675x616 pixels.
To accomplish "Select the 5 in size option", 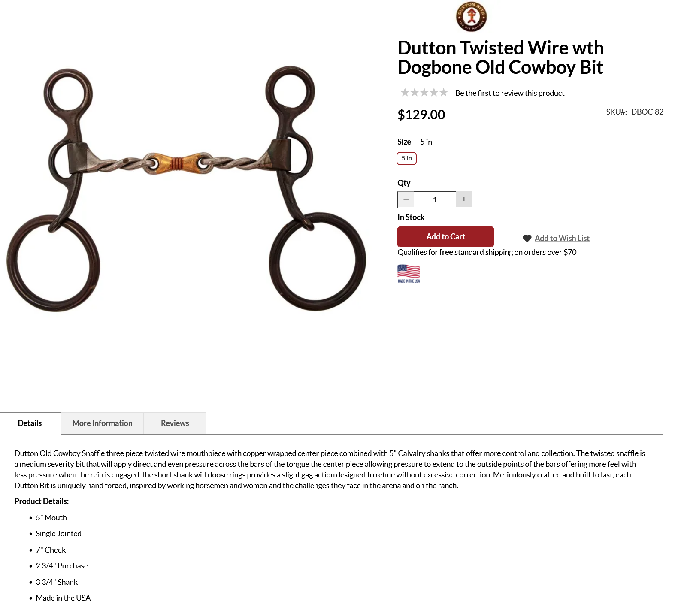I will click(x=406, y=158).
